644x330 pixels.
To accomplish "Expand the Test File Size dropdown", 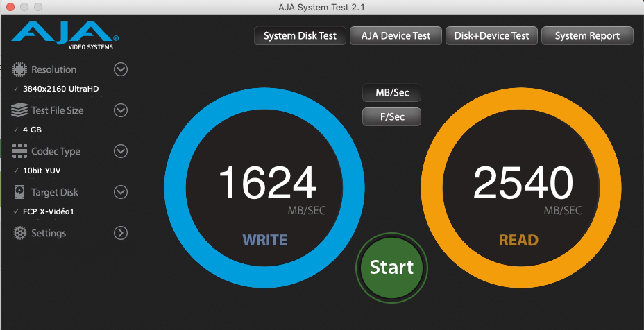I will pos(121,110).
